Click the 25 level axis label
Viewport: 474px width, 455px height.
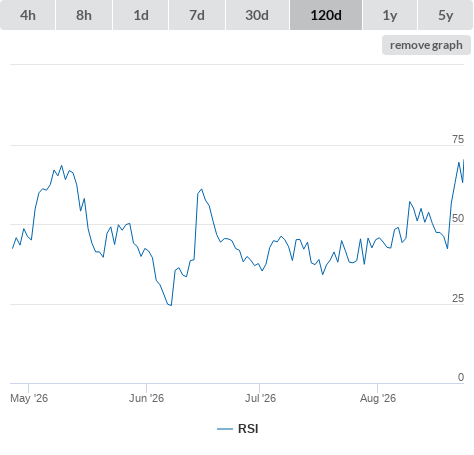458,298
